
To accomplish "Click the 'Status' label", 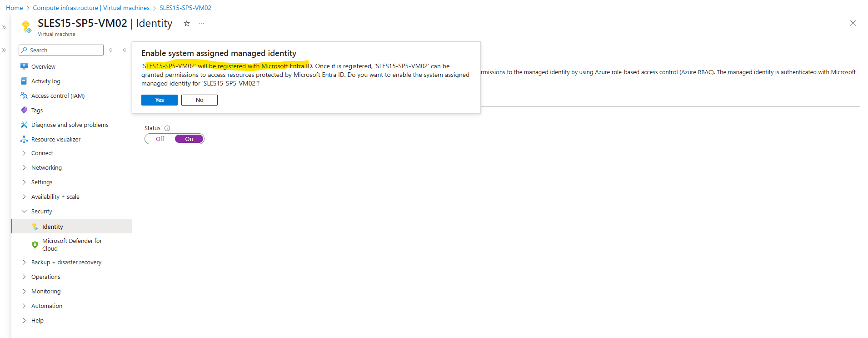I will [152, 128].
